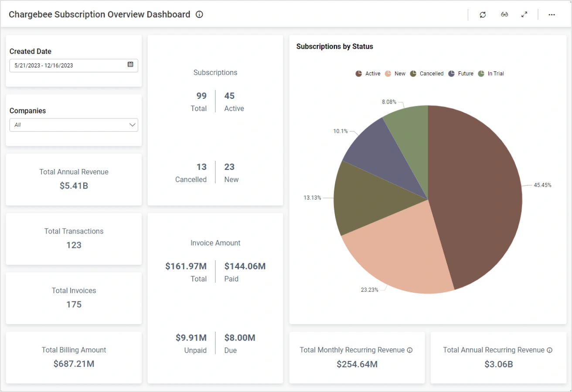Click the Total Annual Revenue card
Screen dimensions: 572x392
point(74,179)
